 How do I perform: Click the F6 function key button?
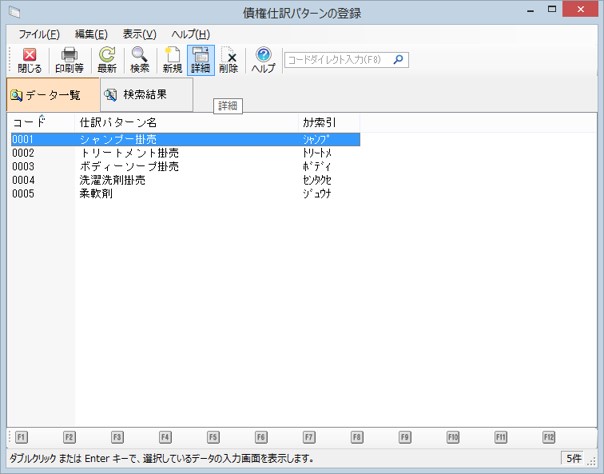point(261,437)
